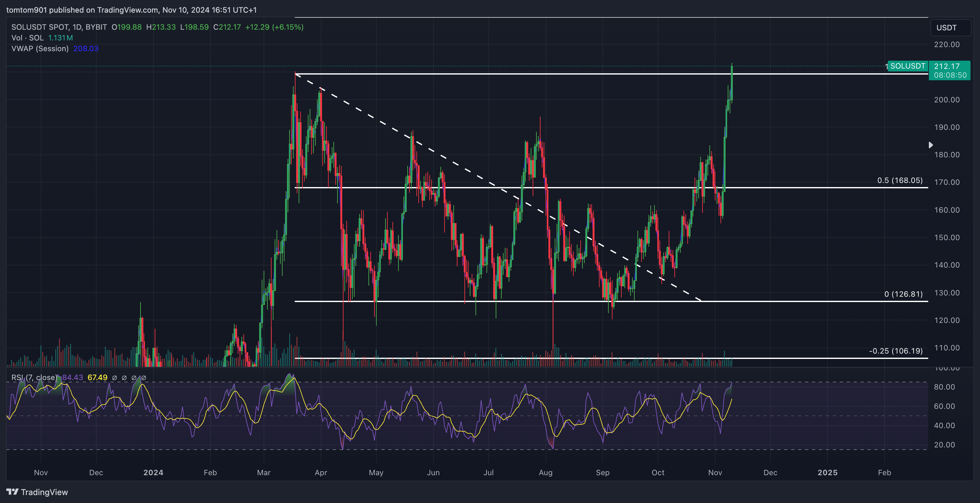Click the 2024 label on the time axis
The width and height of the screenshot is (980, 503).
pyautogui.click(x=153, y=473)
